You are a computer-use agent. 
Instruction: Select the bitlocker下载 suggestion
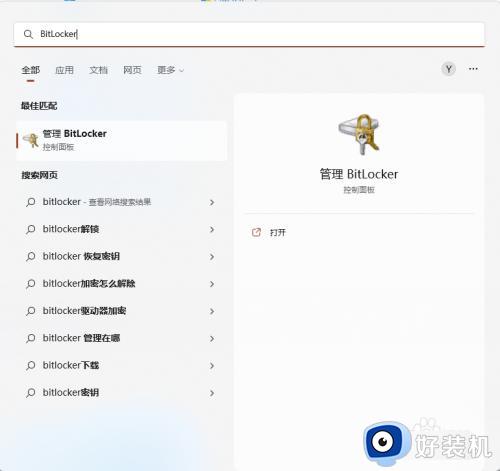[121, 366]
